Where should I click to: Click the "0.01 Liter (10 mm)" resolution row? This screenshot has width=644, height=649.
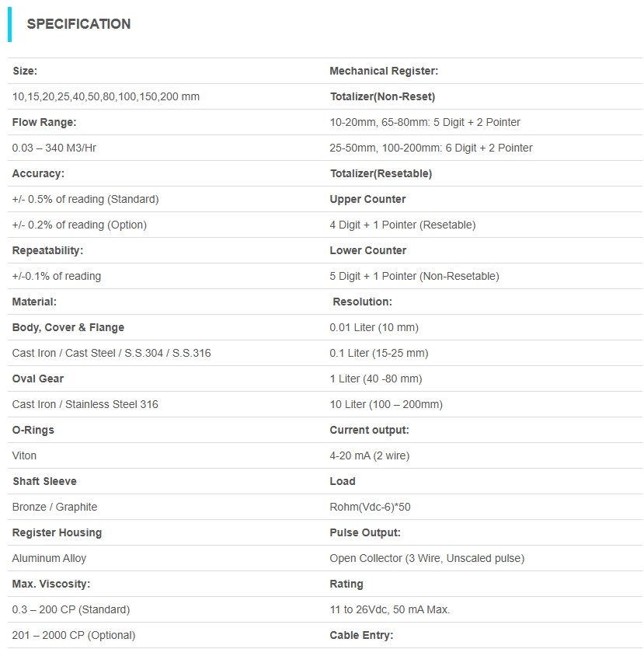coord(374,327)
